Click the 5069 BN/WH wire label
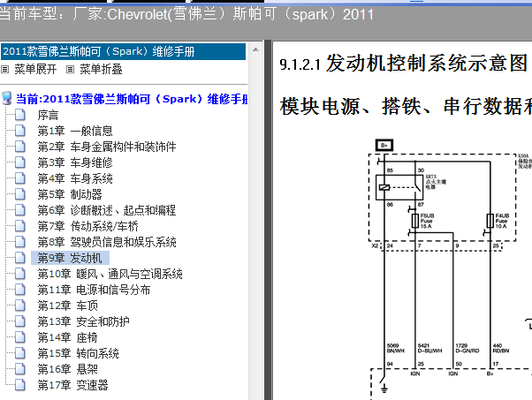Image resolution: width=532 pixels, height=400 pixels. 396,348
